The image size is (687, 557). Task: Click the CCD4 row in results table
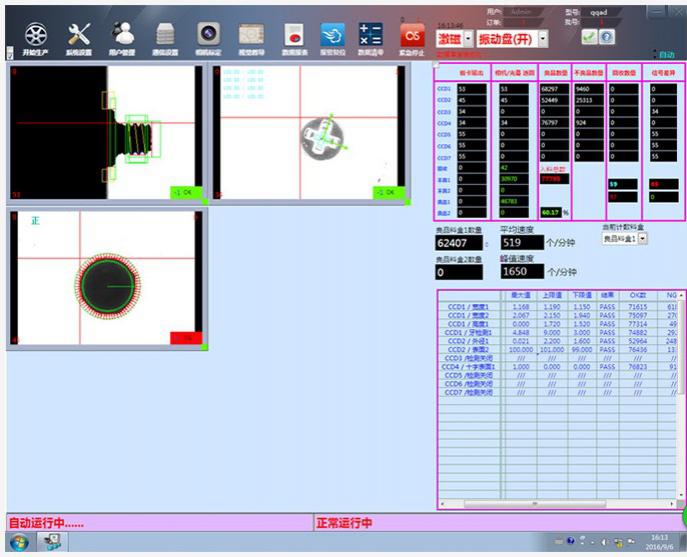[x=559, y=366]
